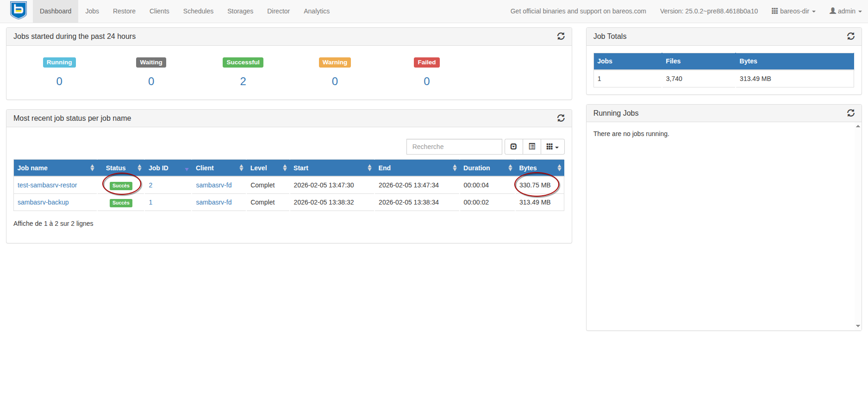
Task: Open the bareos-dir director dropdown
Action: pos(793,11)
